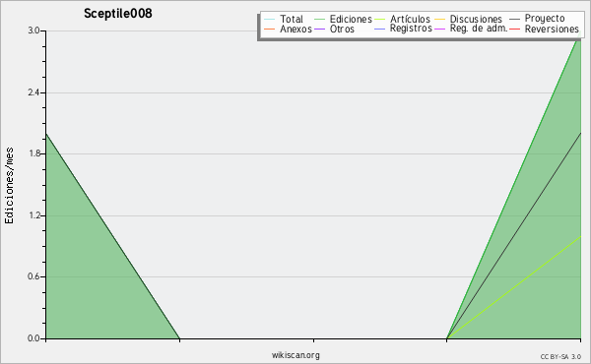
Task: Click the 0.6 y-axis value
Action: (33, 277)
